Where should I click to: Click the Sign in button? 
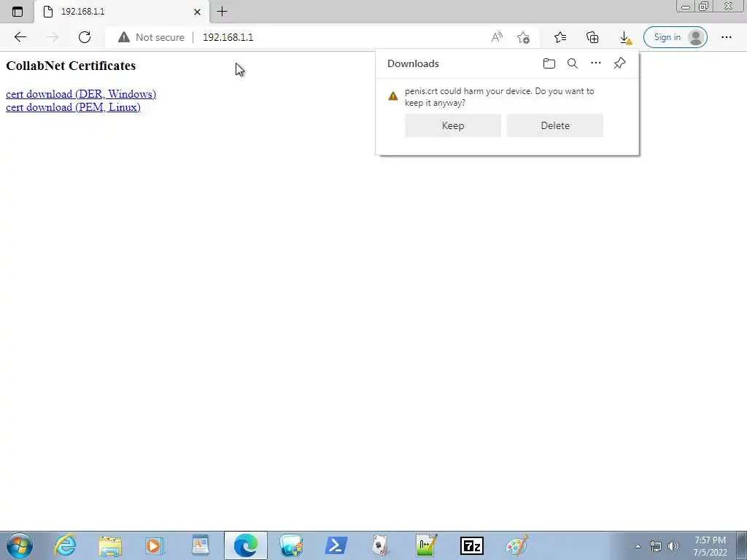click(x=675, y=37)
